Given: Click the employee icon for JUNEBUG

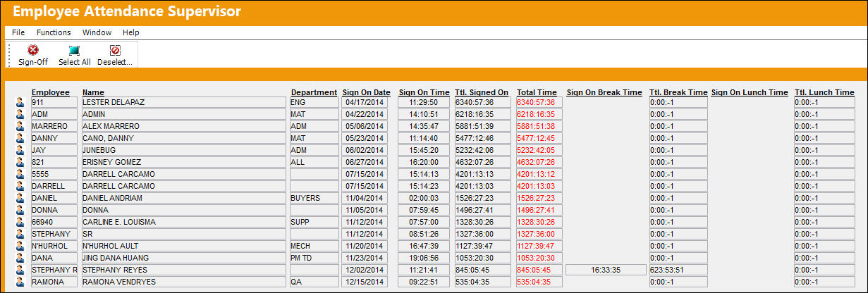Looking at the screenshot, I should coord(20,150).
